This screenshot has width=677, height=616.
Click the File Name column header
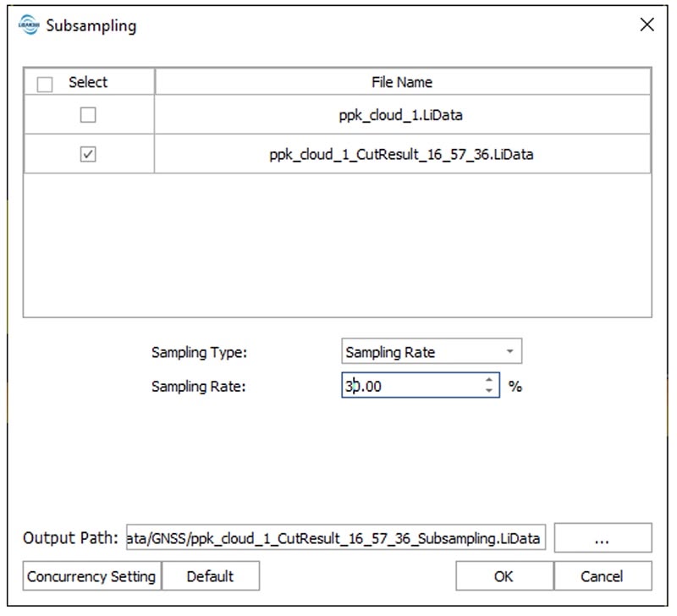402,82
